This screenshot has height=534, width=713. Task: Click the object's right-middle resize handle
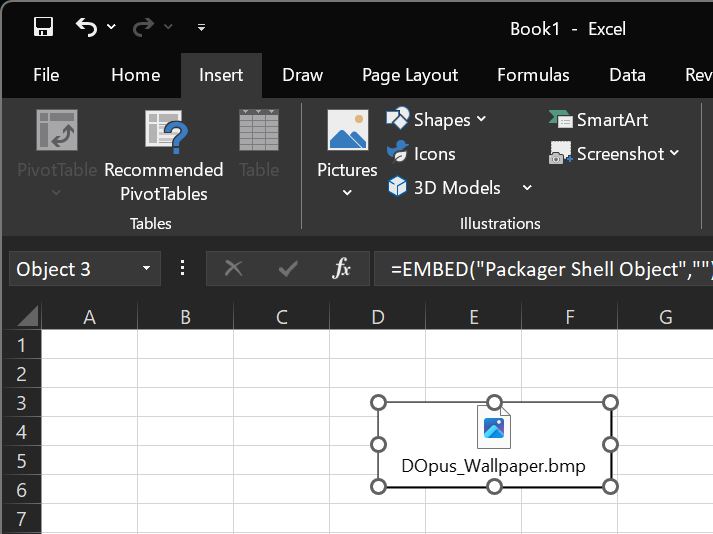coord(610,444)
